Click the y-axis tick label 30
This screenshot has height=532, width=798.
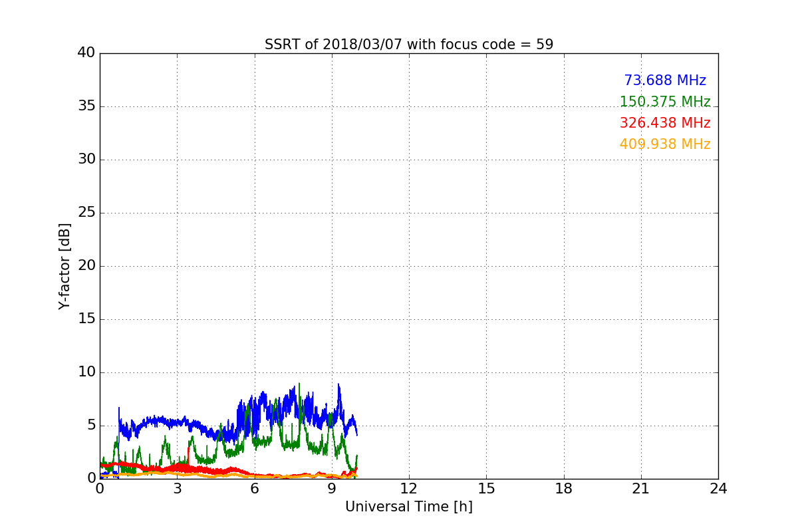[x=86, y=159]
